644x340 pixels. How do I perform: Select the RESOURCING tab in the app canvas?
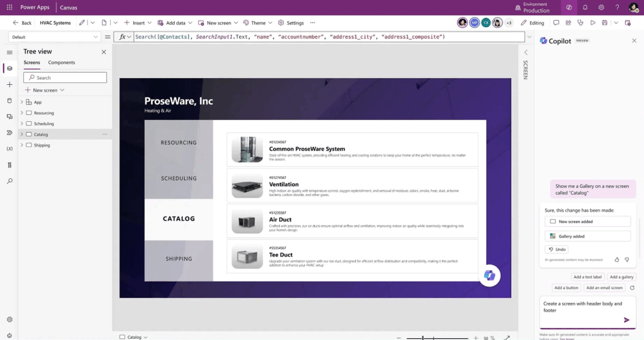click(x=179, y=143)
